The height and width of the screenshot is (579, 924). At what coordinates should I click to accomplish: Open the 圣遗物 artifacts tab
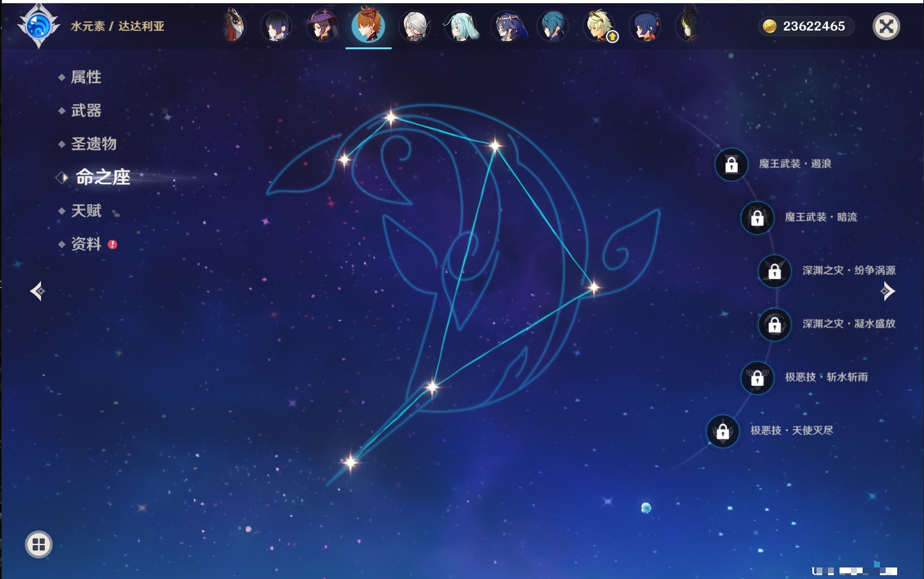pyautogui.click(x=93, y=144)
